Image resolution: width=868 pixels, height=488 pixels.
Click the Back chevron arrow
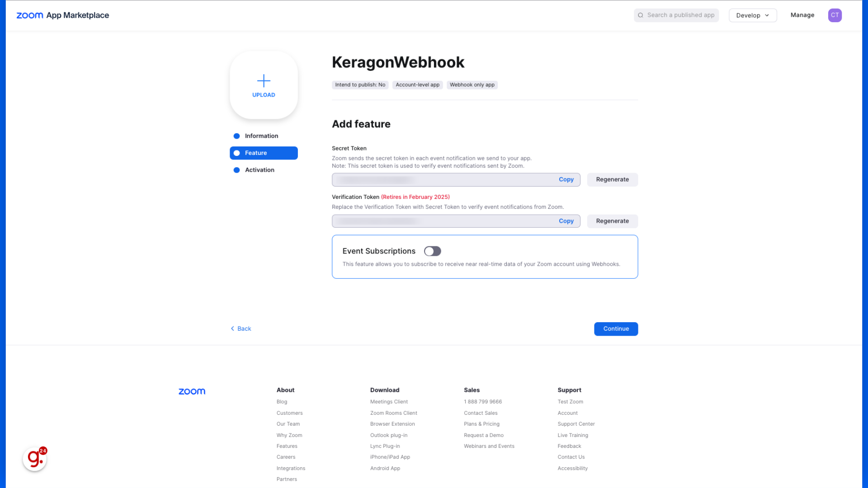(232, 328)
